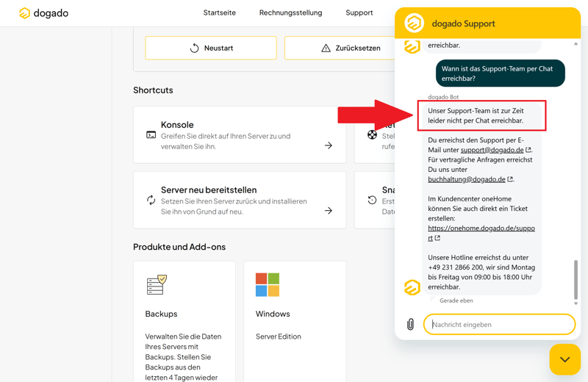Open Server neu bereitstellen via arrow
The width and height of the screenshot is (588, 382).
click(x=329, y=211)
